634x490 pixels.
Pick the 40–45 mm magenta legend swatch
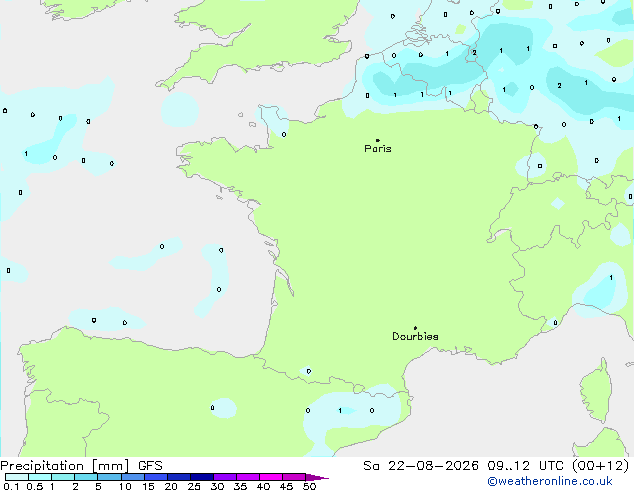[271, 477]
